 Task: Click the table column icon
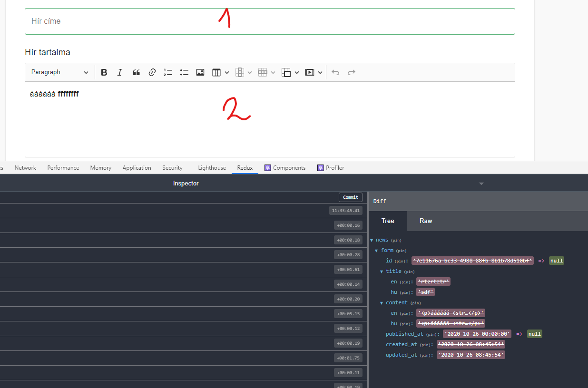click(240, 72)
